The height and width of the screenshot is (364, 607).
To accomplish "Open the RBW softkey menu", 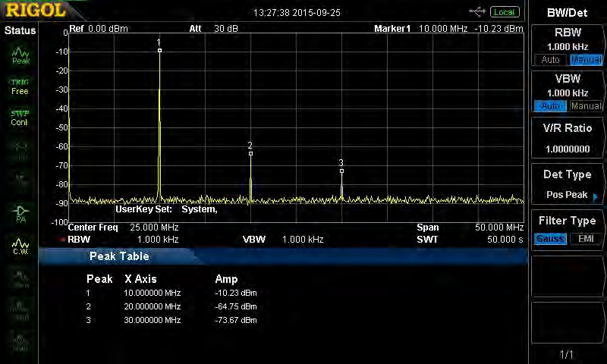I will [567, 45].
